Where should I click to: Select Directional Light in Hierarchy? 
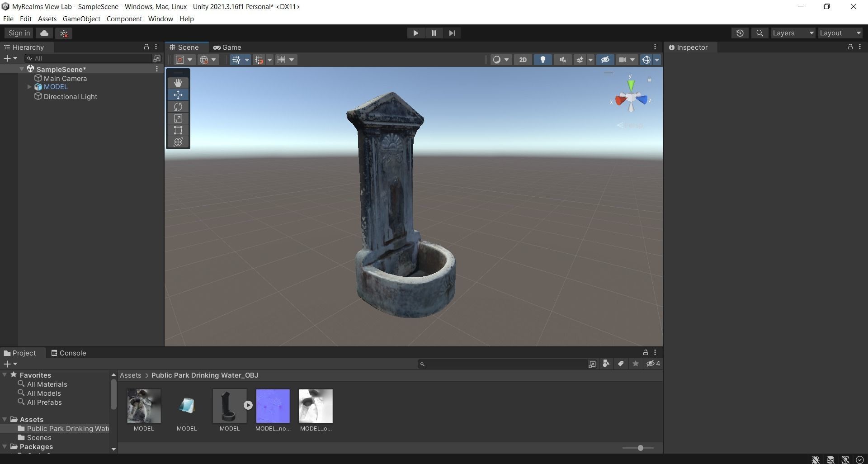click(x=70, y=97)
